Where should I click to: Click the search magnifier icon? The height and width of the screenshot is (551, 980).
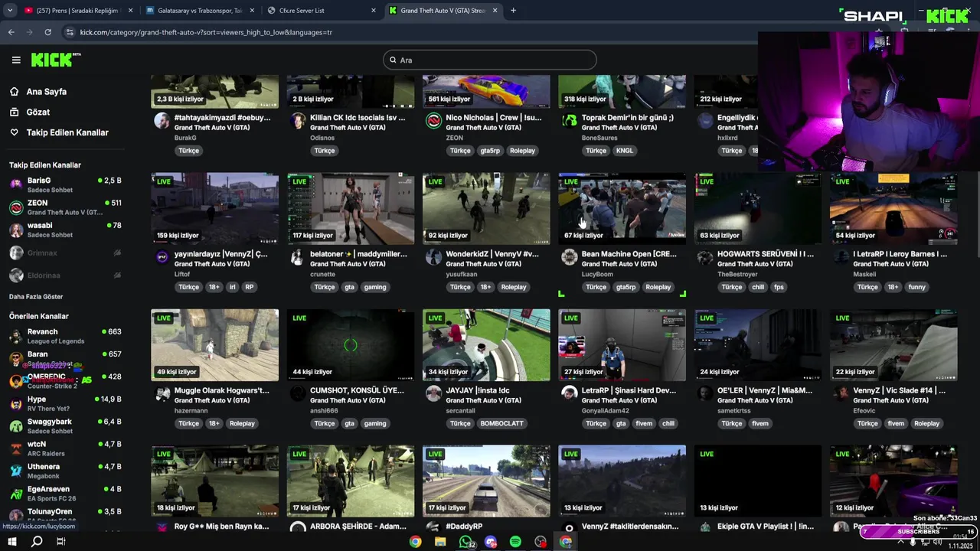click(393, 60)
